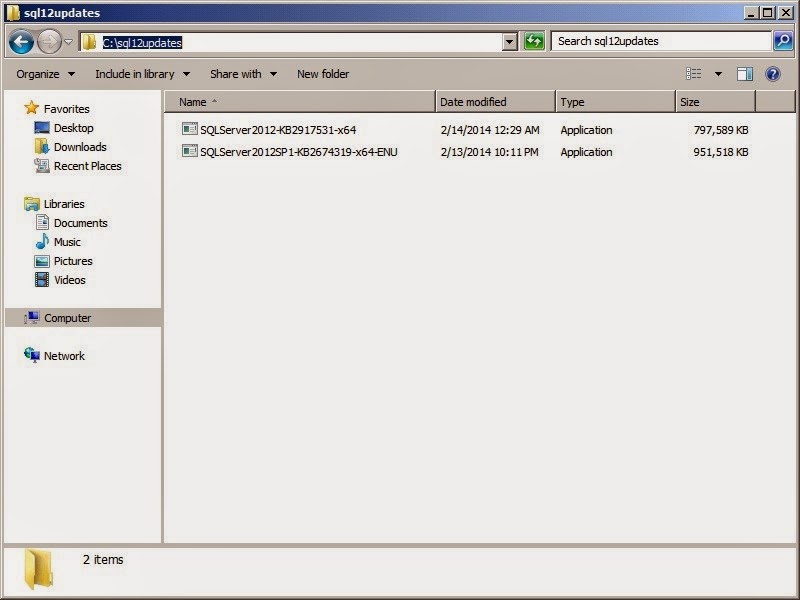This screenshot has width=800, height=600.
Task: Open the Music library
Action: pos(67,242)
